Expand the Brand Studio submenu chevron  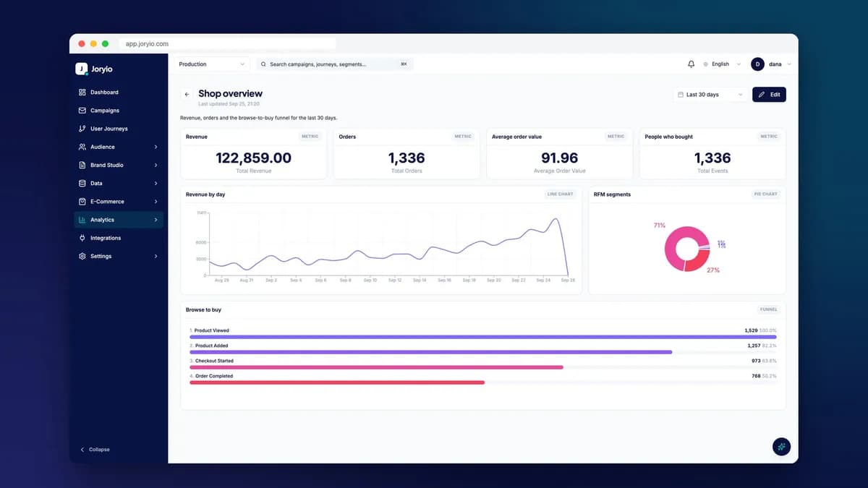pos(156,165)
